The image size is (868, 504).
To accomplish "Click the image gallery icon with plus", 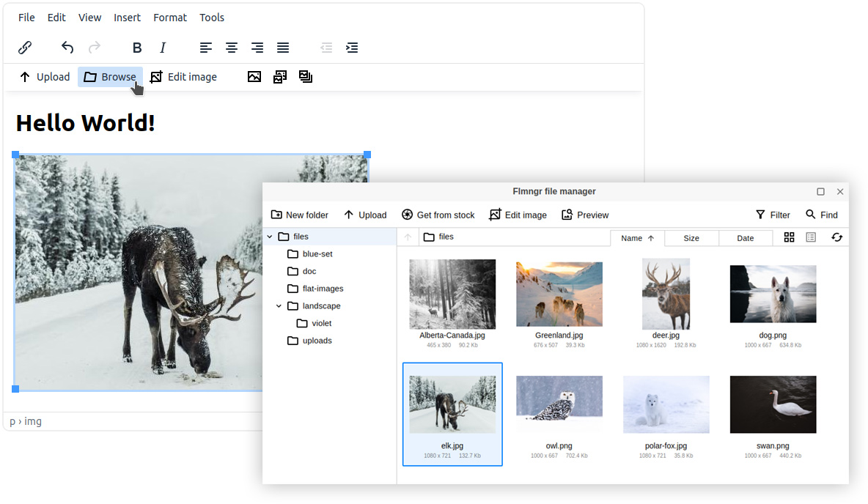I will 280,77.
